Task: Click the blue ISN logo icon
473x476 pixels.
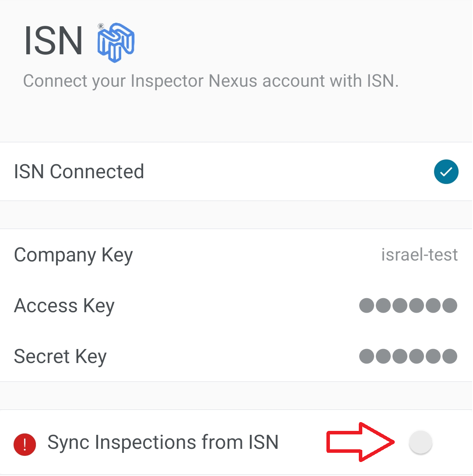Action: pyautogui.click(x=116, y=42)
